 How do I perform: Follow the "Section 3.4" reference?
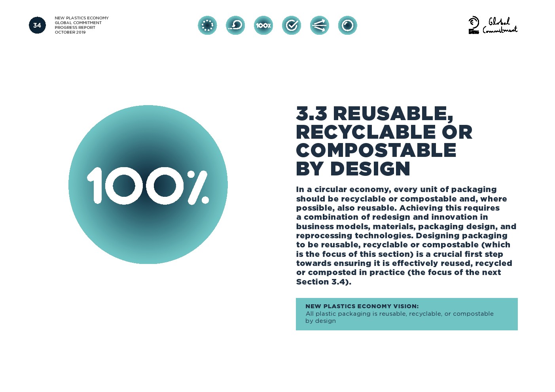[x=322, y=282]
